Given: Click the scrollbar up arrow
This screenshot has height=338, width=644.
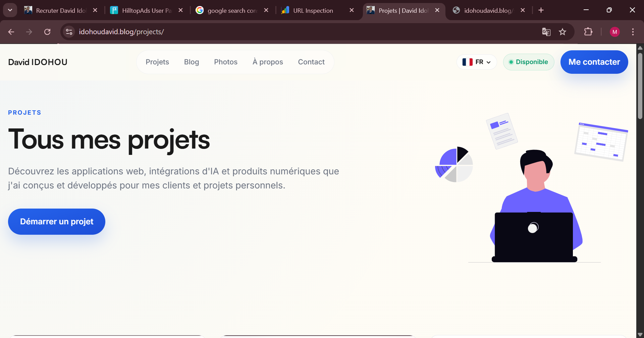Looking at the screenshot, I should click(640, 48).
